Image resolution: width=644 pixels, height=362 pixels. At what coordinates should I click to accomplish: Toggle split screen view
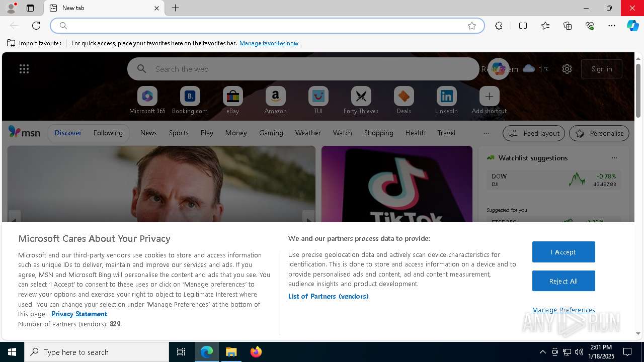pos(523,26)
